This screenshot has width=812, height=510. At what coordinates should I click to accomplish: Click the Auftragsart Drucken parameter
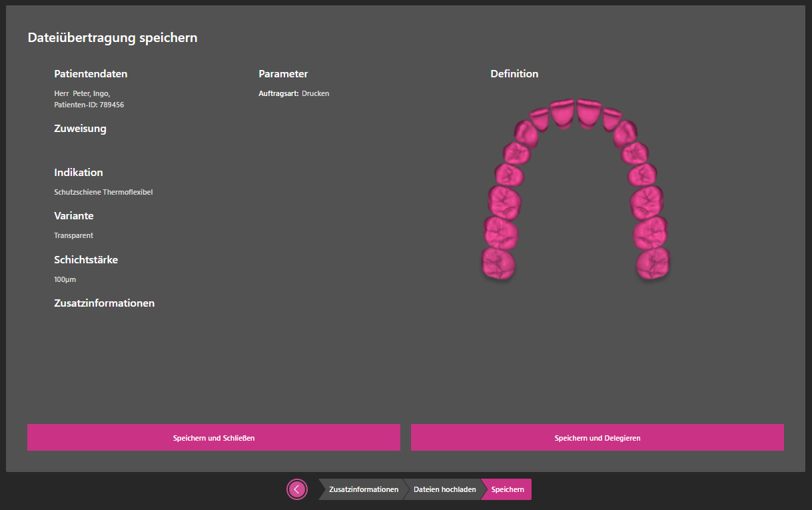[294, 93]
